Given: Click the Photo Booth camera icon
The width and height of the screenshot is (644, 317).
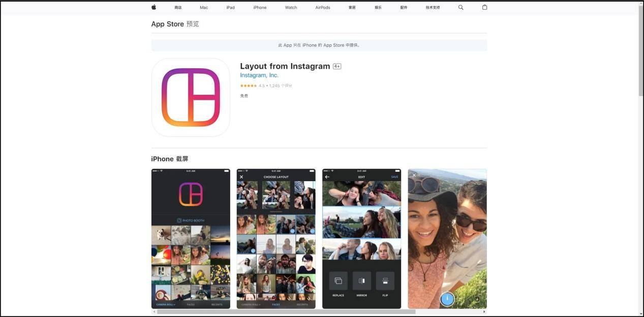Looking at the screenshot, I should coord(179,220).
